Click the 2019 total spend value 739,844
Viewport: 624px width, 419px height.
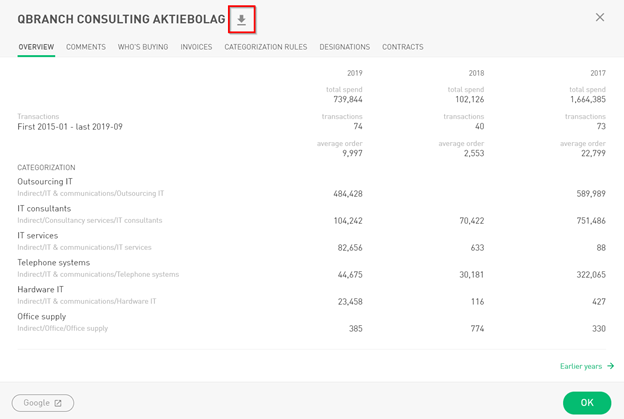(348, 100)
